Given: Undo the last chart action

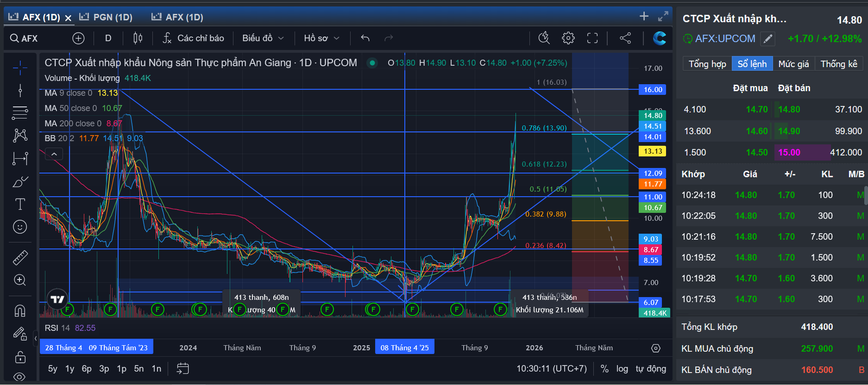Looking at the screenshot, I should 365,38.
